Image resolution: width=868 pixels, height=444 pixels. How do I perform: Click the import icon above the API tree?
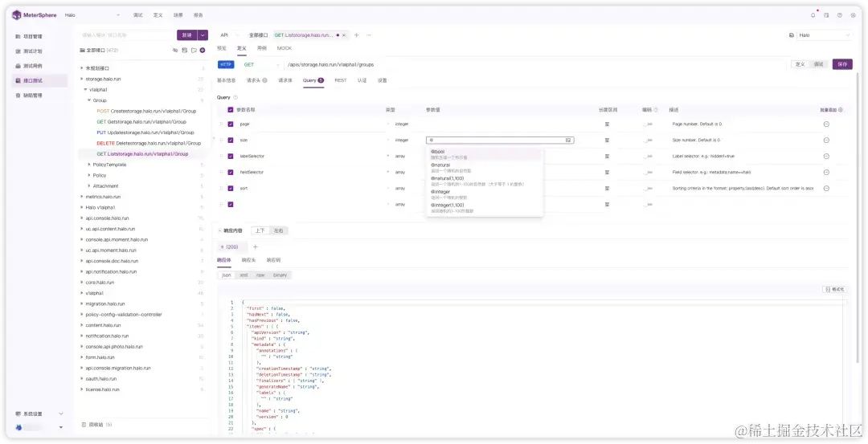click(x=184, y=51)
